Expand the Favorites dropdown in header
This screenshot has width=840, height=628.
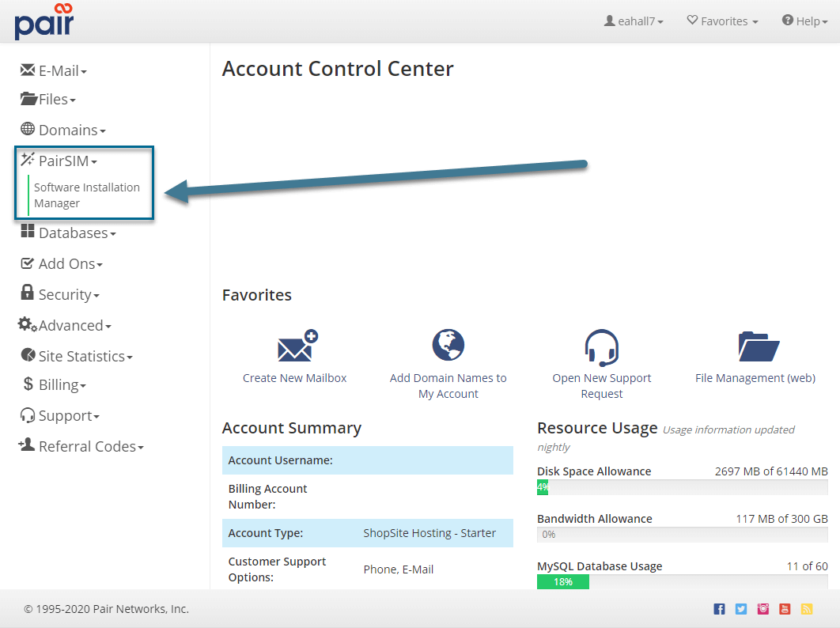click(x=722, y=21)
